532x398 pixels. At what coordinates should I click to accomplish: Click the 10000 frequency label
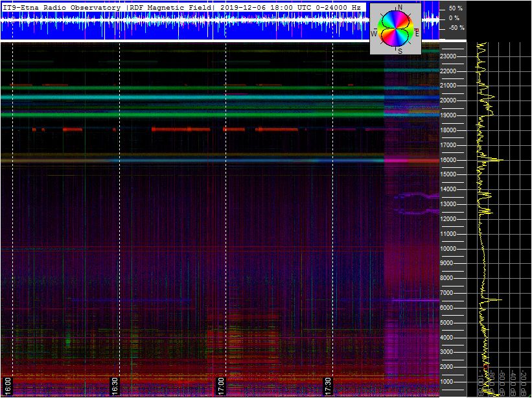[x=448, y=249]
